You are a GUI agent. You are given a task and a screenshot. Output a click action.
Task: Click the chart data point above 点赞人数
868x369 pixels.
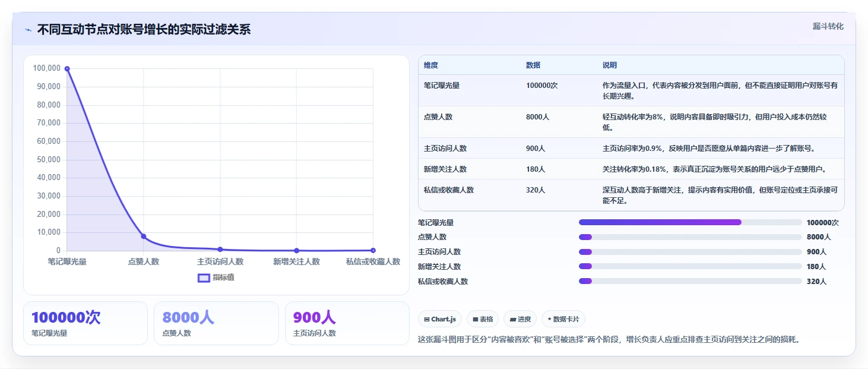[144, 236]
